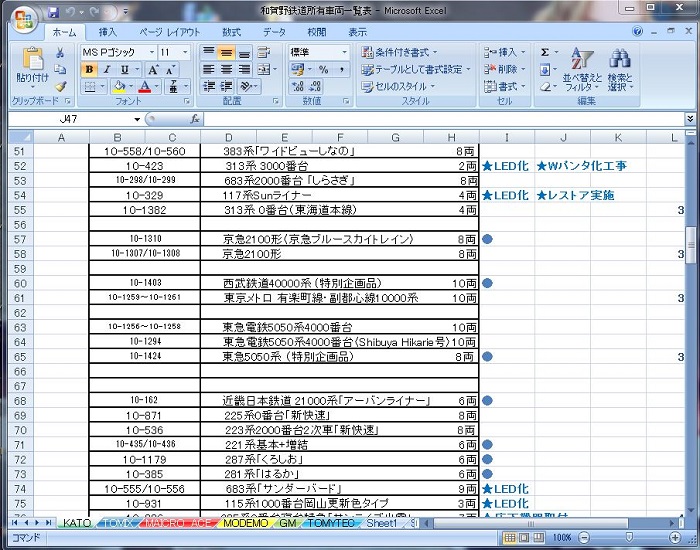Align text to top of cell
Screen dimensions: 700x550
(x=208, y=52)
